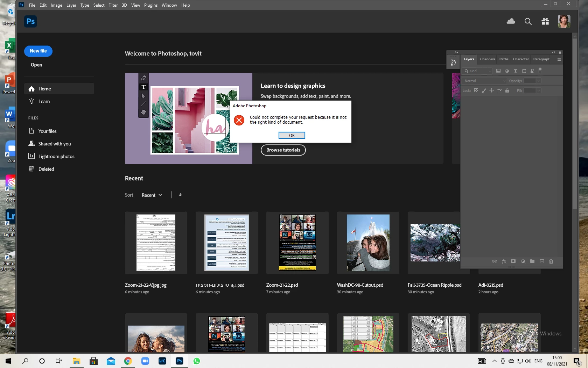This screenshot has width=588, height=368.
Task: Switch to the Paths tab
Action: point(504,59)
